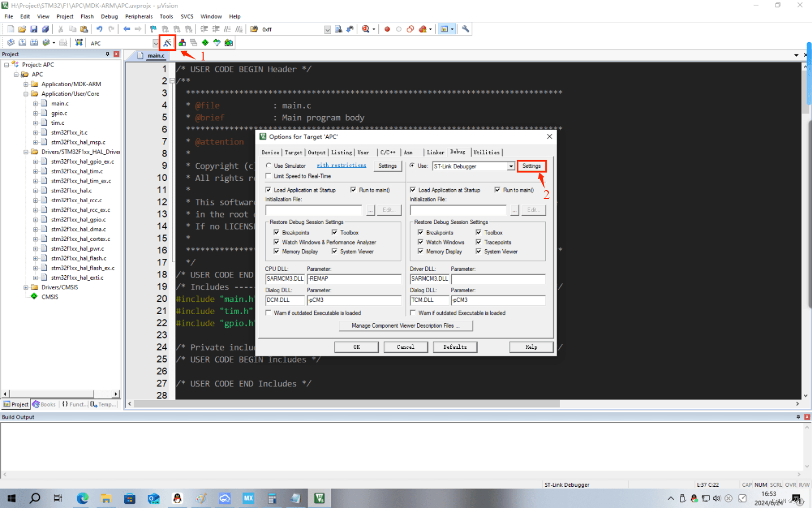
Task: Open File Explorer from the taskbar
Action: (106, 498)
